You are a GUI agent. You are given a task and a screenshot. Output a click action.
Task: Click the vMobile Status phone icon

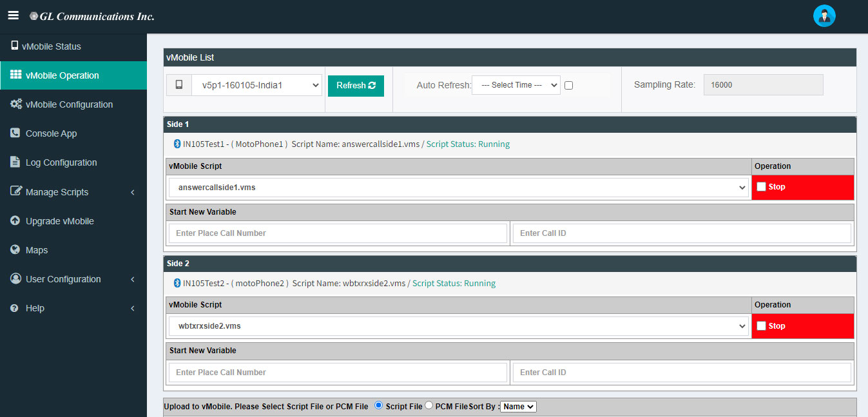tap(14, 46)
